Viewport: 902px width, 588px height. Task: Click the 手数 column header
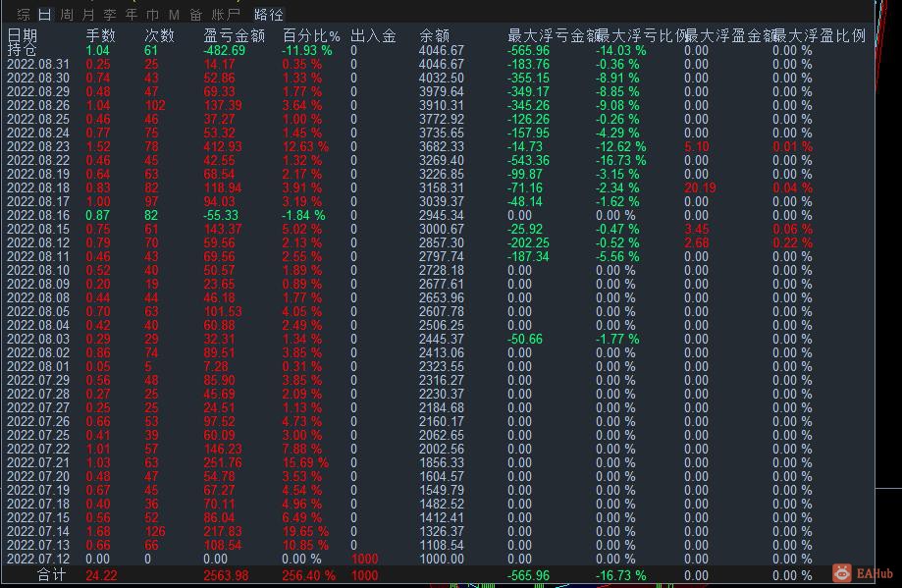(101, 35)
